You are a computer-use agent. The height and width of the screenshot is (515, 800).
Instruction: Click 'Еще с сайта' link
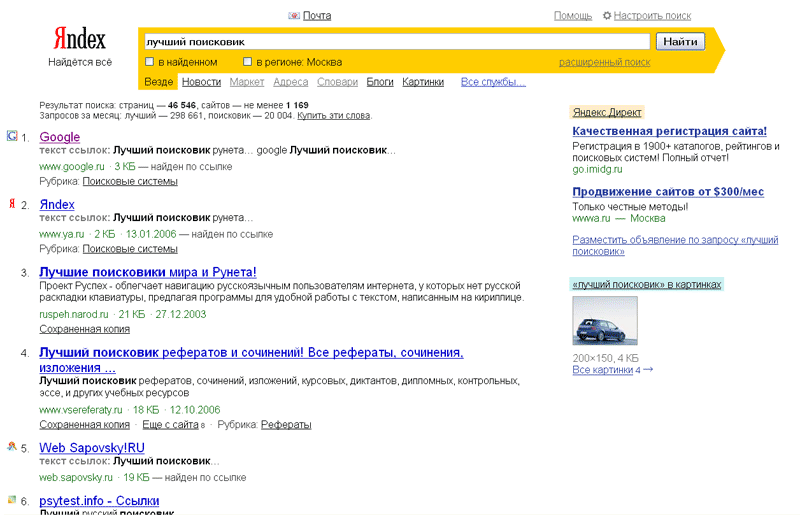(x=170, y=424)
